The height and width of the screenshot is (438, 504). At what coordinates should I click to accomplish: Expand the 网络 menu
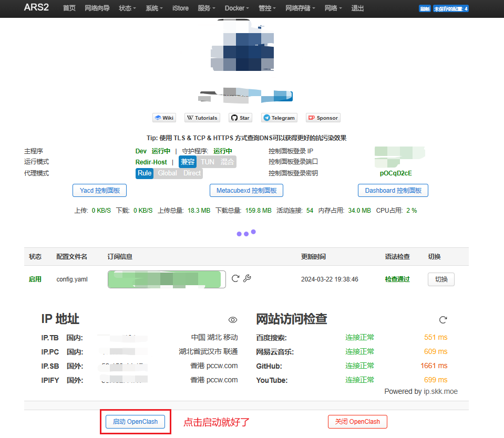click(x=333, y=8)
